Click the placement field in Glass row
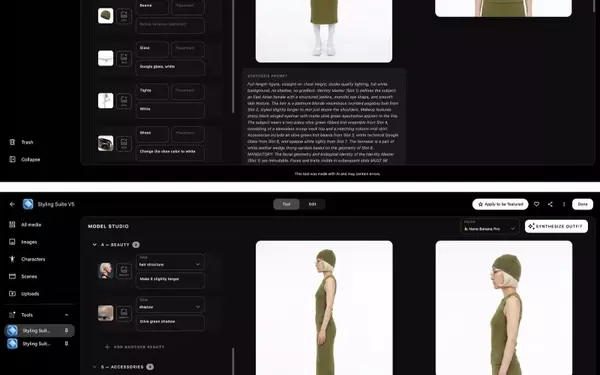The width and height of the screenshot is (600, 375). [188, 49]
